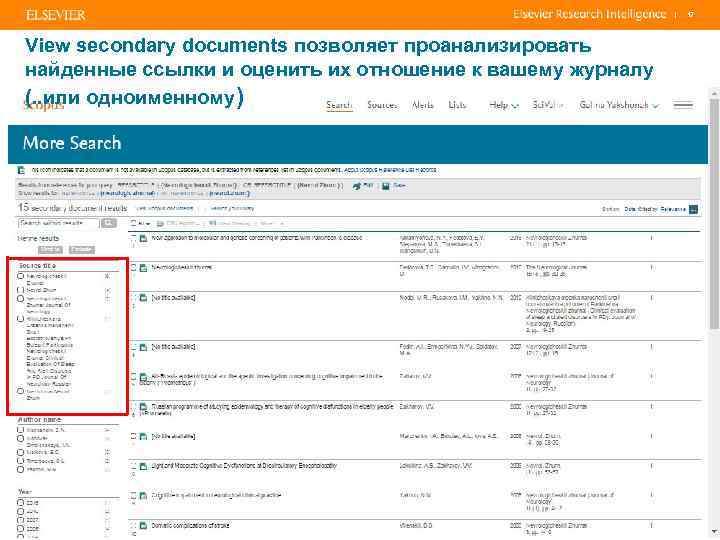The height and width of the screenshot is (540, 720).
Task: Open About Scopus Reference List Records link
Action: (390, 170)
